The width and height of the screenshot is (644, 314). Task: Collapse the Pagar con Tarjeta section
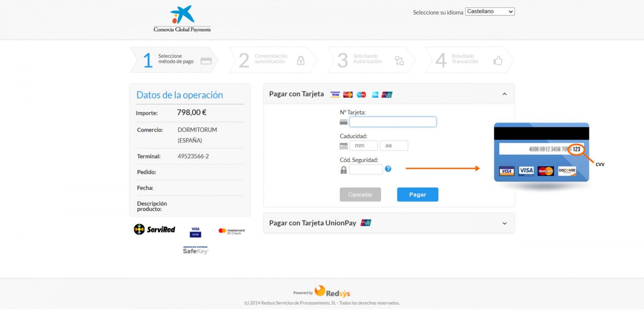[x=504, y=94]
